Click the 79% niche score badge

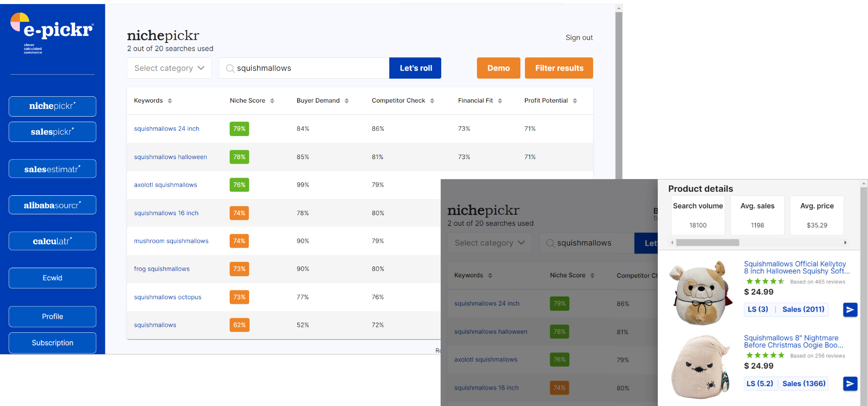(x=239, y=129)
